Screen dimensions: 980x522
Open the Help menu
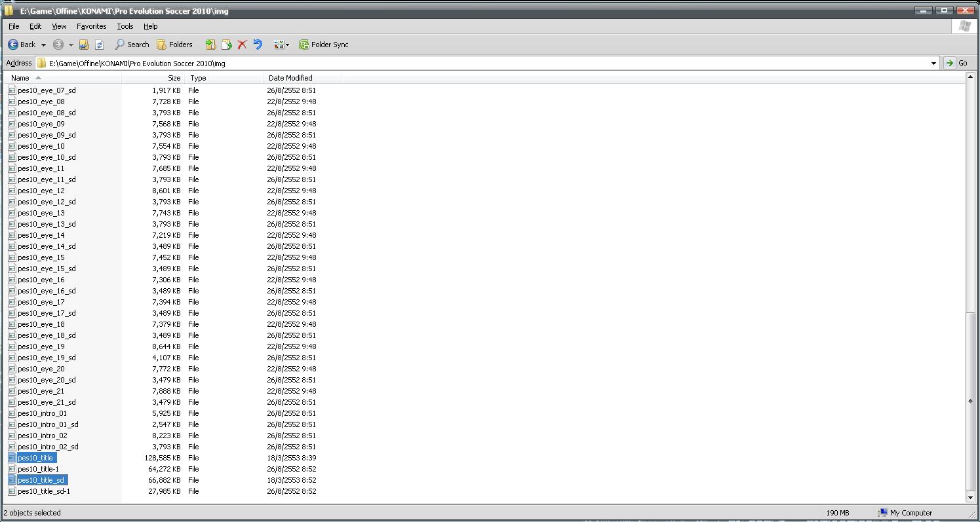(x=150, y=26)
